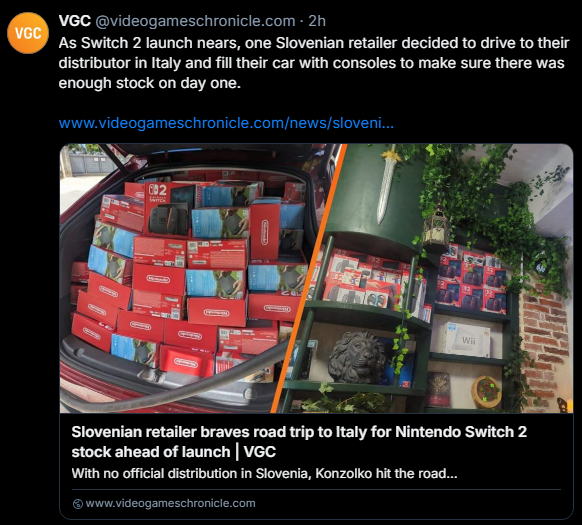Open the Slovenian retailer article headline
The width and height of the screenshot is (582, 525).
[x=299, y=442]
